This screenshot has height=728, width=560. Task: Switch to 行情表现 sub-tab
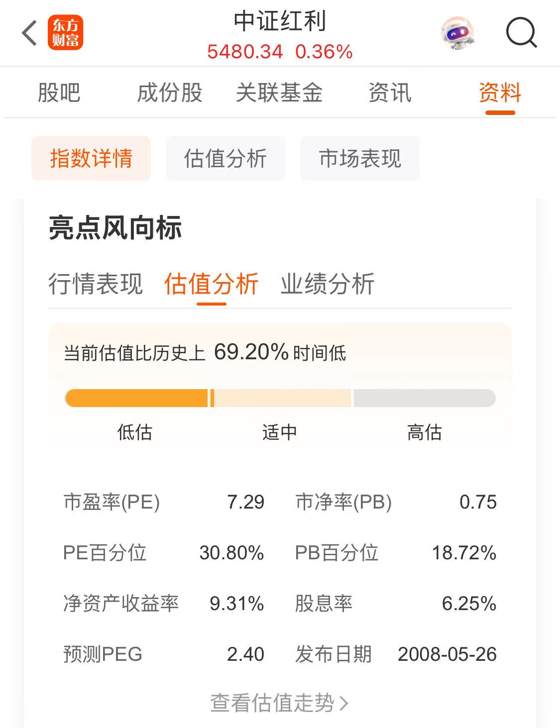coord(96,284)
